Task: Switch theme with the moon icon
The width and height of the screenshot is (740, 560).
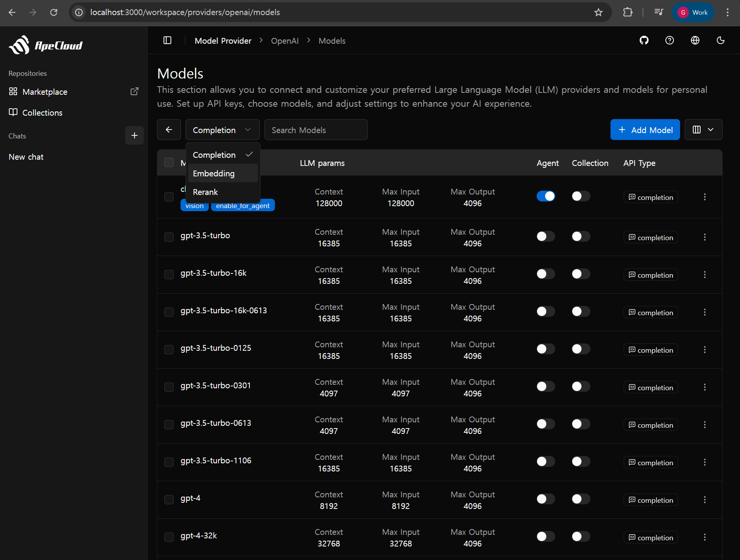Action: [720, 40]
